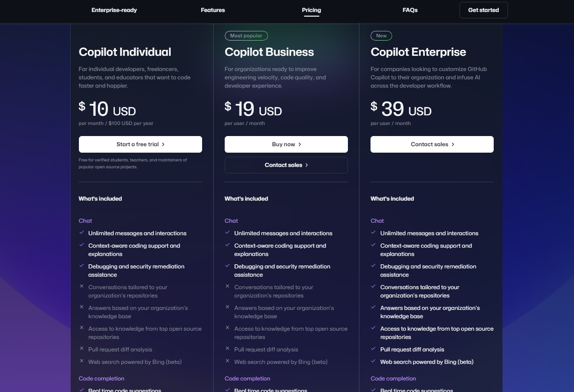Click X icon next to Business Web search by Bing
The image size is (574, 392).
click(227, 361)
